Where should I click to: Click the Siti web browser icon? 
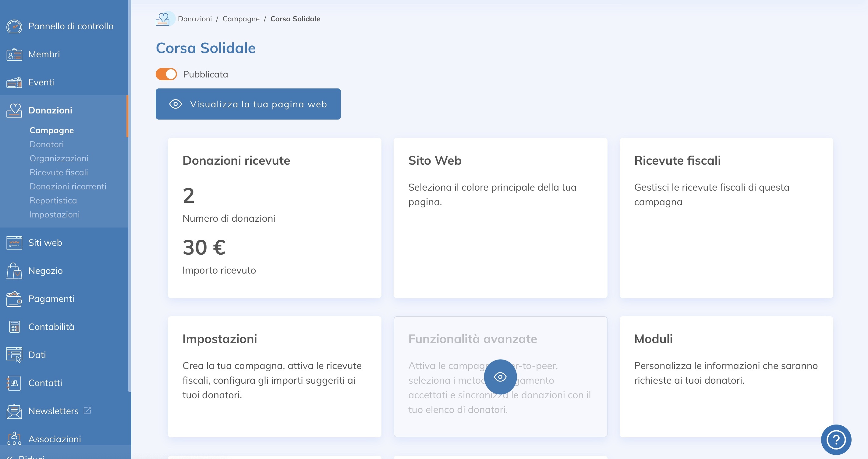point(14,243)
